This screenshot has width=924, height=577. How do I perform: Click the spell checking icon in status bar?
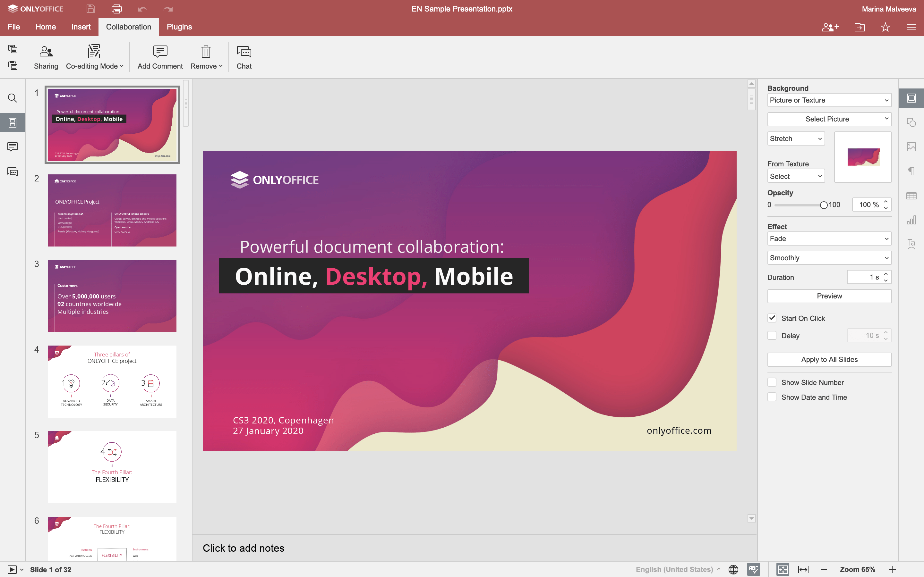[753, 569]
